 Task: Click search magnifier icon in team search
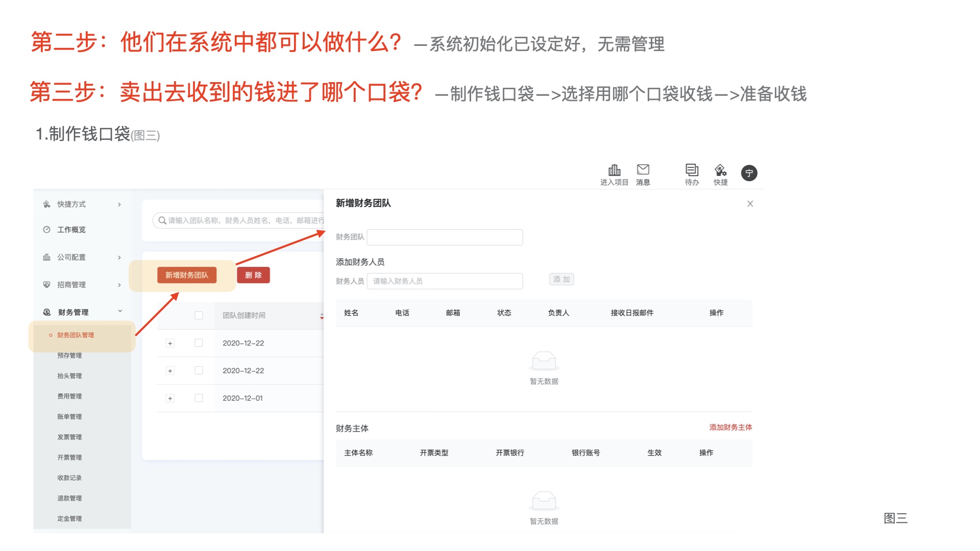tap(162, 220)
